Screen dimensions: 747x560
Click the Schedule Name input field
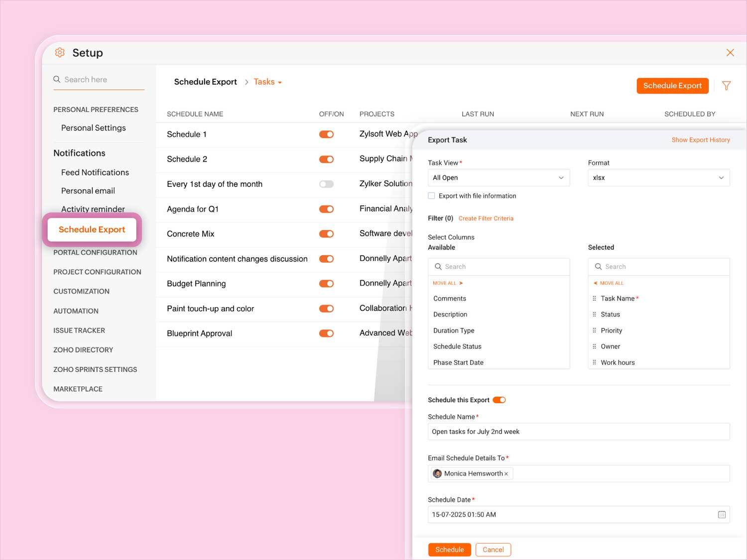click(x=579, y=432)
